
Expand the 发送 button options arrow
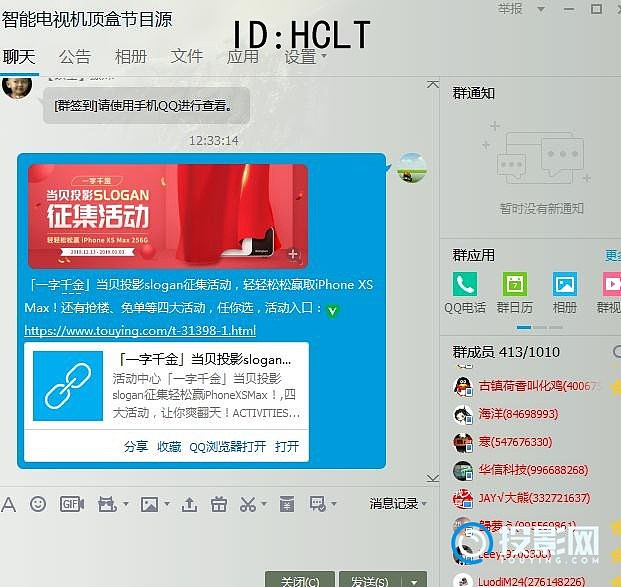414,581
